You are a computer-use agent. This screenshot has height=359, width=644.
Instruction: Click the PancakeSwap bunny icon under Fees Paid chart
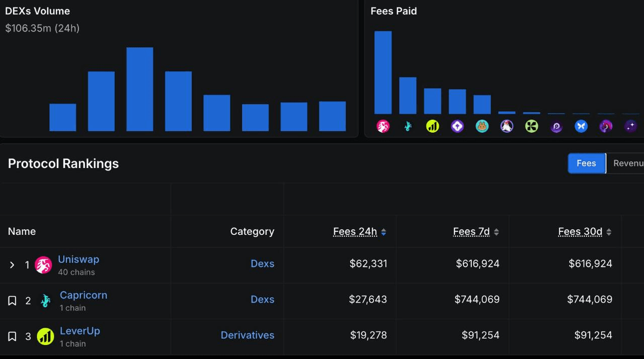coord(482,126)
